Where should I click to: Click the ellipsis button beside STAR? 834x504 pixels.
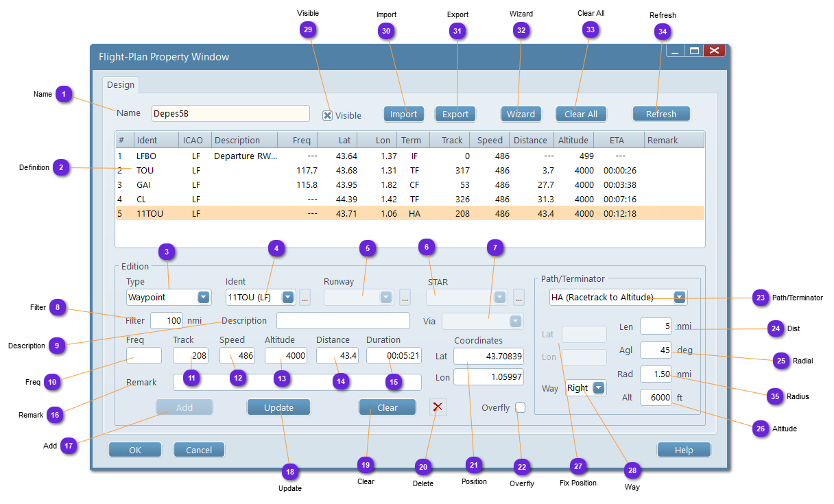pyautogui.click(x=519, y=297)
